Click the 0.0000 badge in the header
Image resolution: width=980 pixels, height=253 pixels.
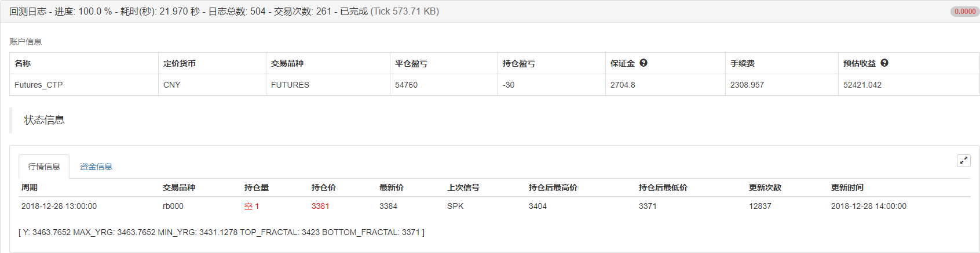(964, 12)
